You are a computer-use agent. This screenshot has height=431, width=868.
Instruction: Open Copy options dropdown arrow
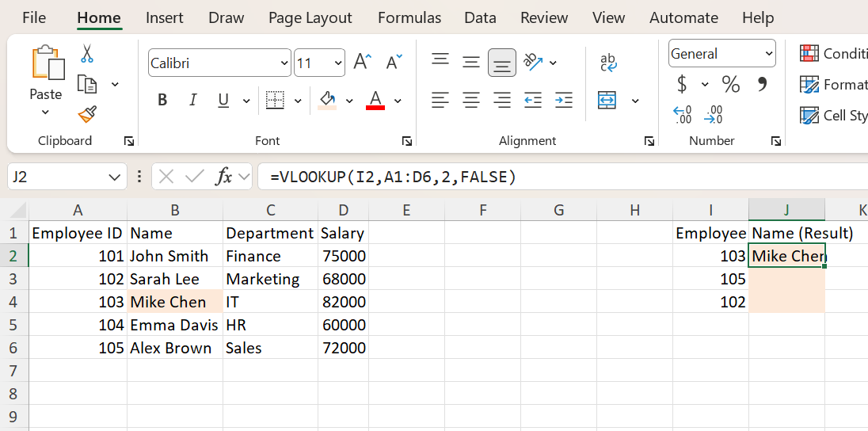pyautogui.click(x=115, y=84)
